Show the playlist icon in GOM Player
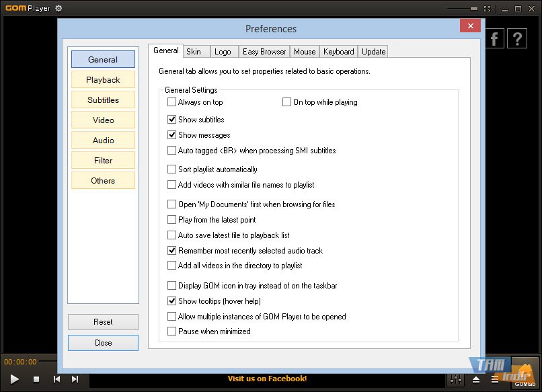542x392 pixels. (x=495, y=379)
